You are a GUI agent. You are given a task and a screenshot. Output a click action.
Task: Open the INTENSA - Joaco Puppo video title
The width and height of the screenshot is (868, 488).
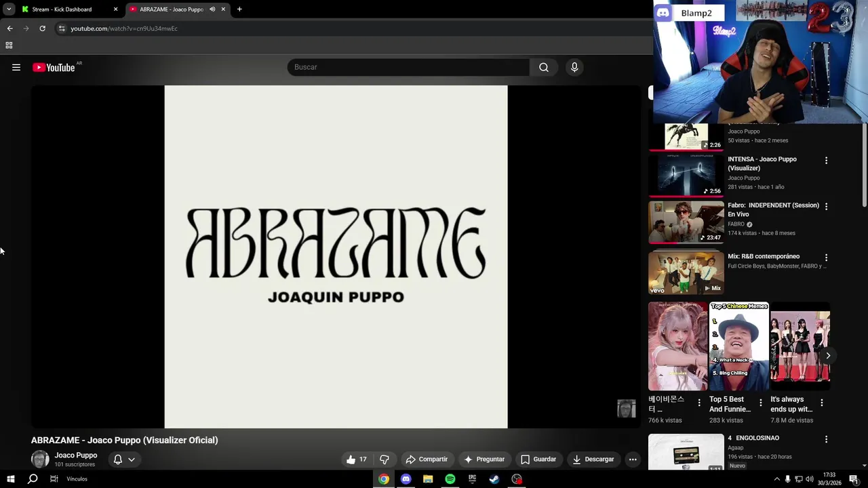click(x=762, y=164)
